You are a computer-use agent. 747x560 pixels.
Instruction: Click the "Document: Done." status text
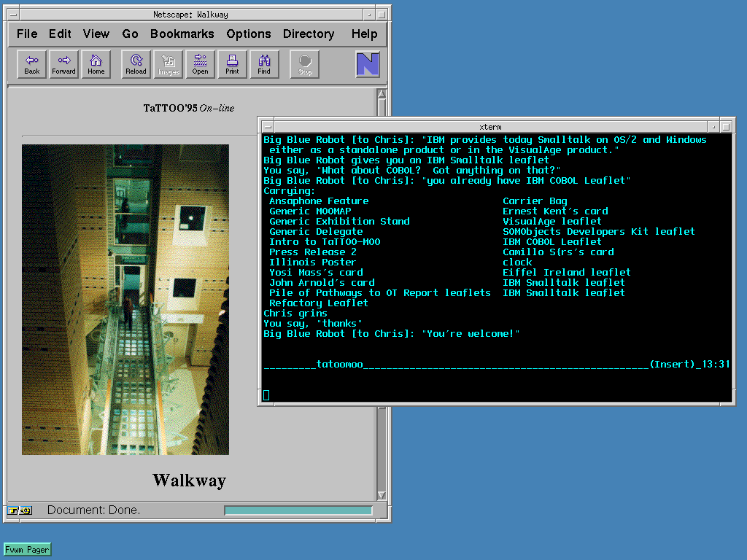point(93,510)
